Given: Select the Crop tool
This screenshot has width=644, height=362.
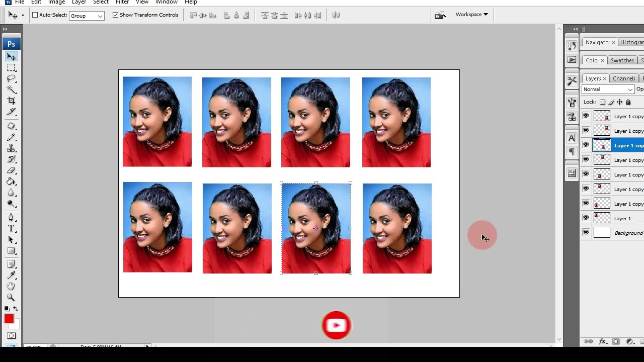Looking at the screenshot, I should coord(11,101).
